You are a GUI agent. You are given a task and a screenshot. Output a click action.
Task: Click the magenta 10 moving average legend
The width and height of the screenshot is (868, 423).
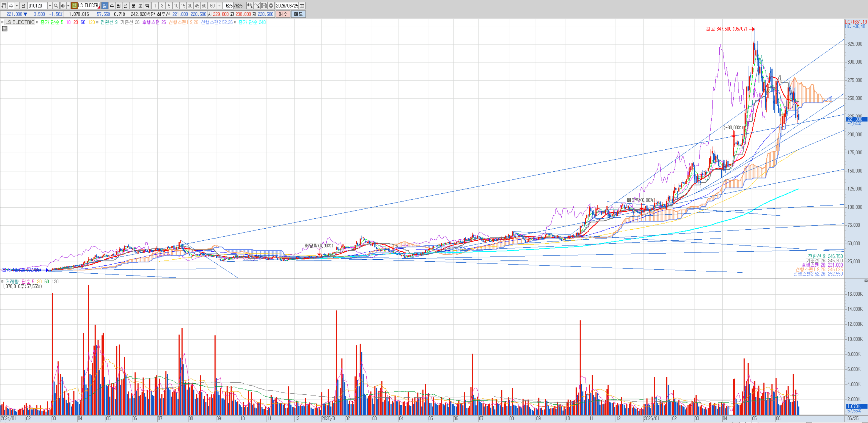point(68,22)
